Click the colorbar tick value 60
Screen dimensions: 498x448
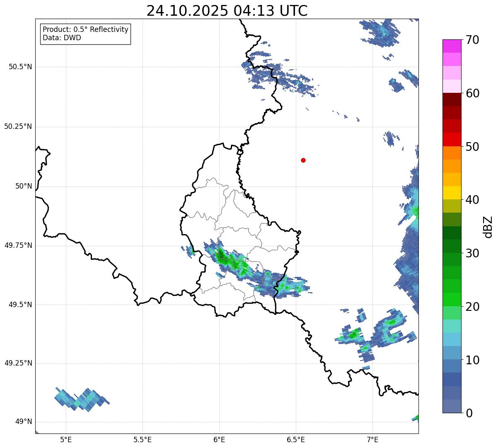click(472, 93)
